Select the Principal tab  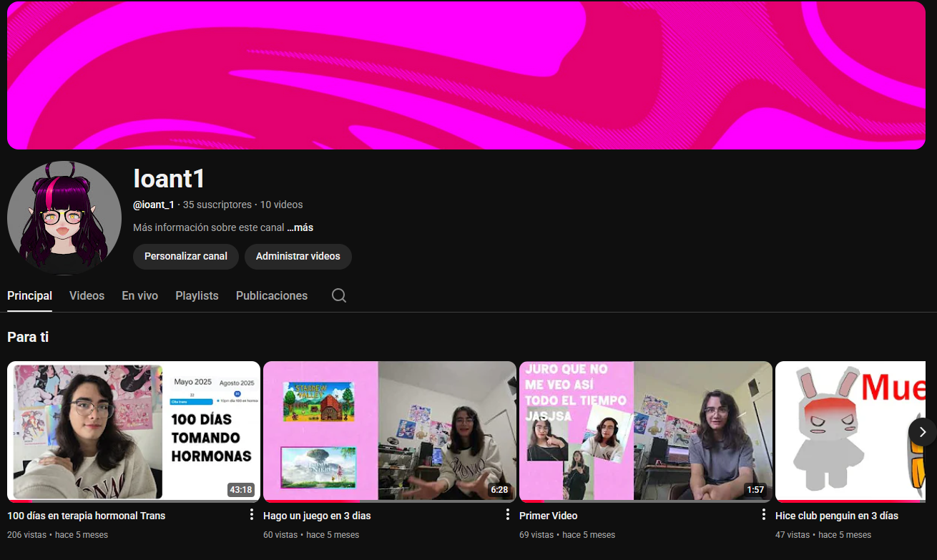coord(29,295)
